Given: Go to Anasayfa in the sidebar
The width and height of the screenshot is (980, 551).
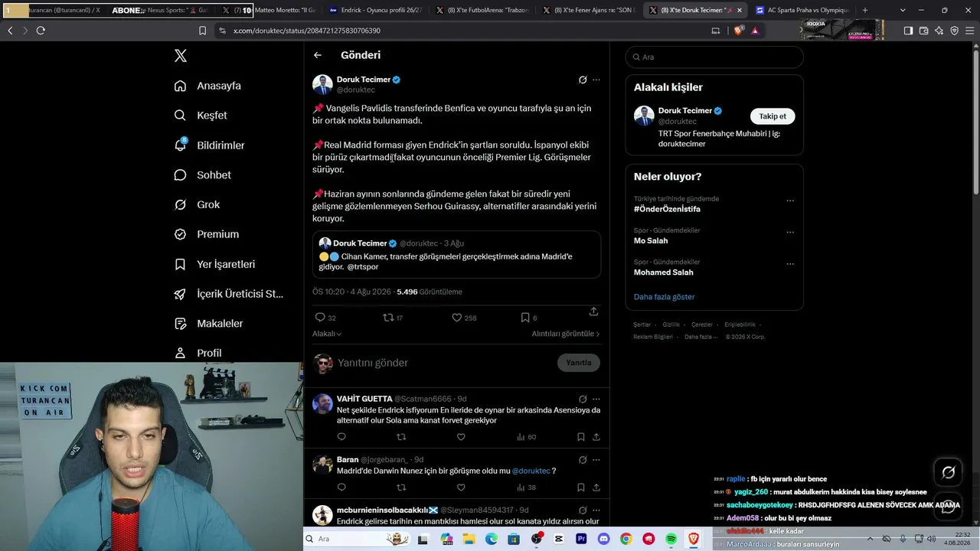Looking at the screenshot, I should [207, 86].
